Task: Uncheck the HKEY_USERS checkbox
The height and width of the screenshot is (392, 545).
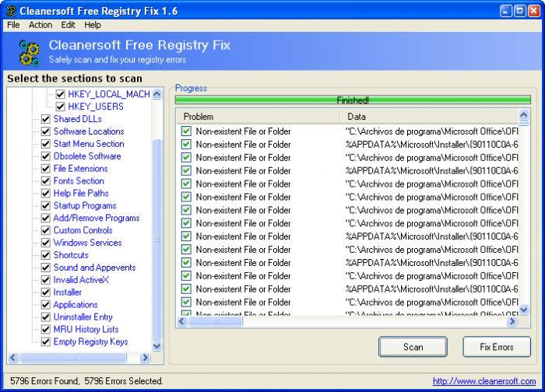Action: click(x=60, y=107)
